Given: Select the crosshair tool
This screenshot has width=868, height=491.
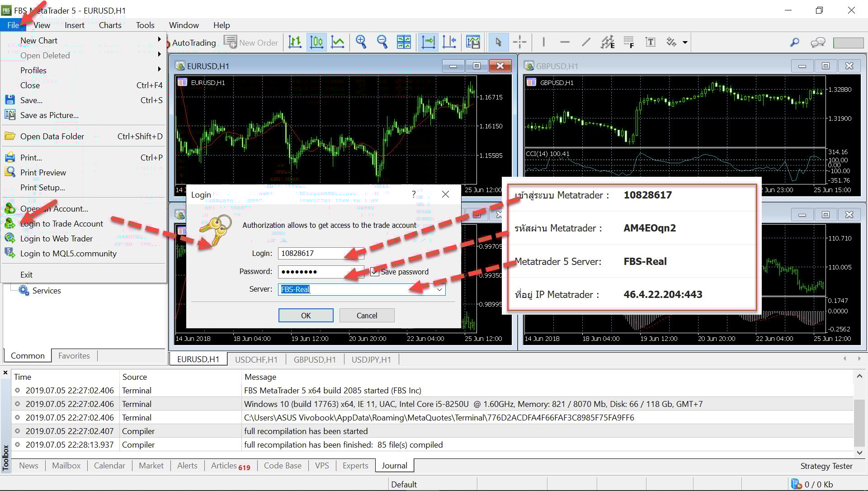Looking at the screenshot, I should click(x=519, y=42).
